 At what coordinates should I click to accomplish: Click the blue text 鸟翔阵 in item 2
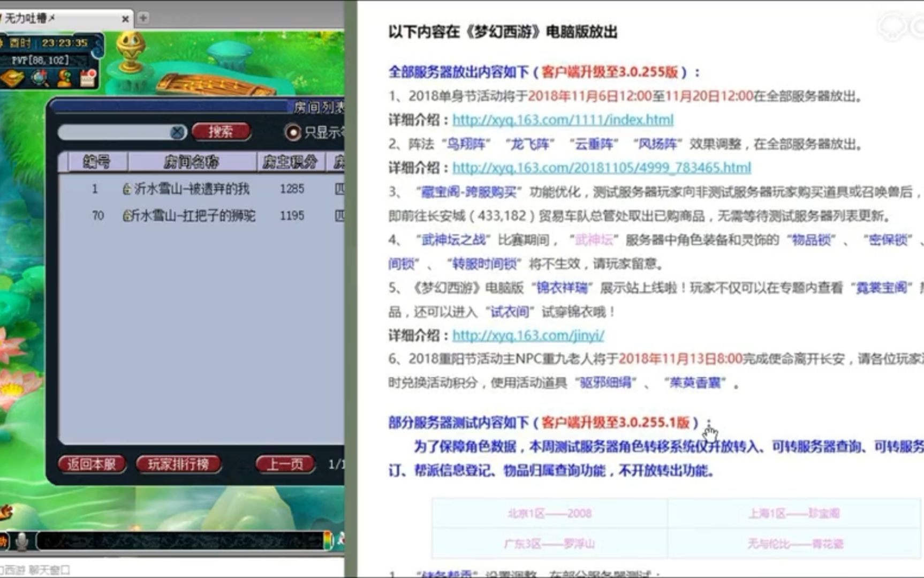(x=466, y=144)
